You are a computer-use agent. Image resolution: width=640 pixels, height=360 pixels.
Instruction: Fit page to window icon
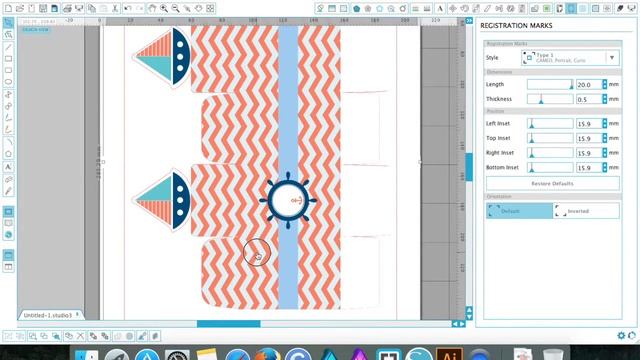click(x=210, y=8)
